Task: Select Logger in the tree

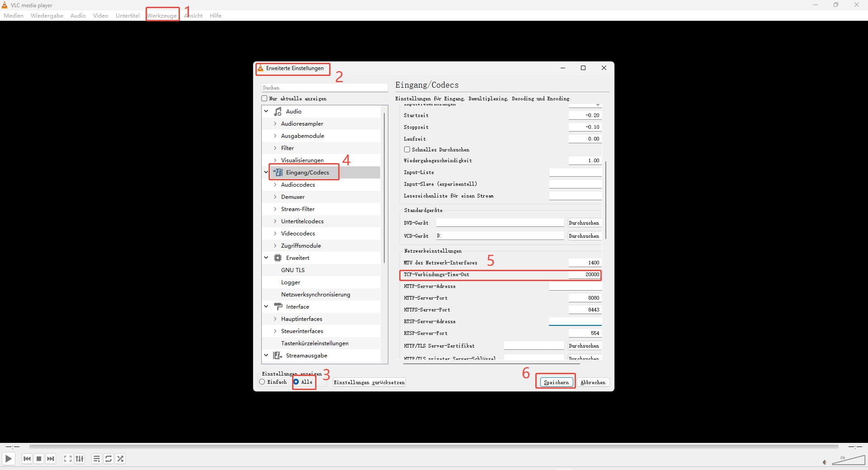Action: [291, 282]
